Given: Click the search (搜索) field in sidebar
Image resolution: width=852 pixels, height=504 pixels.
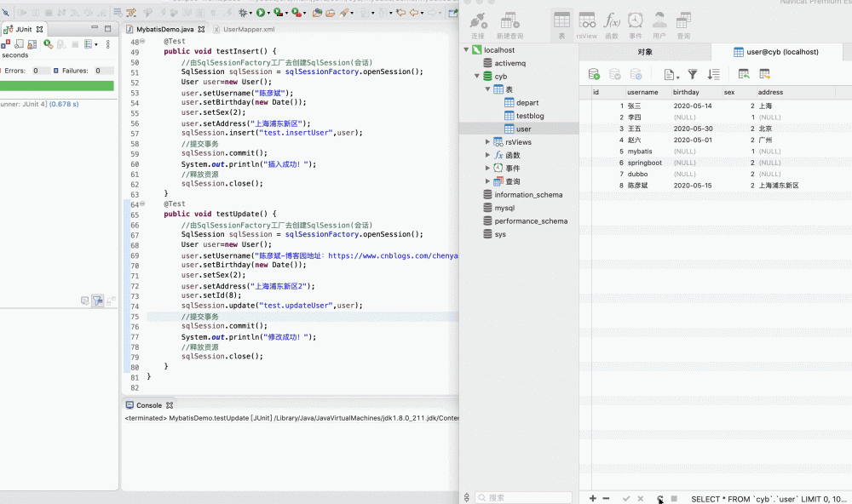Looking at the screenshot, I should pos(524,498).
